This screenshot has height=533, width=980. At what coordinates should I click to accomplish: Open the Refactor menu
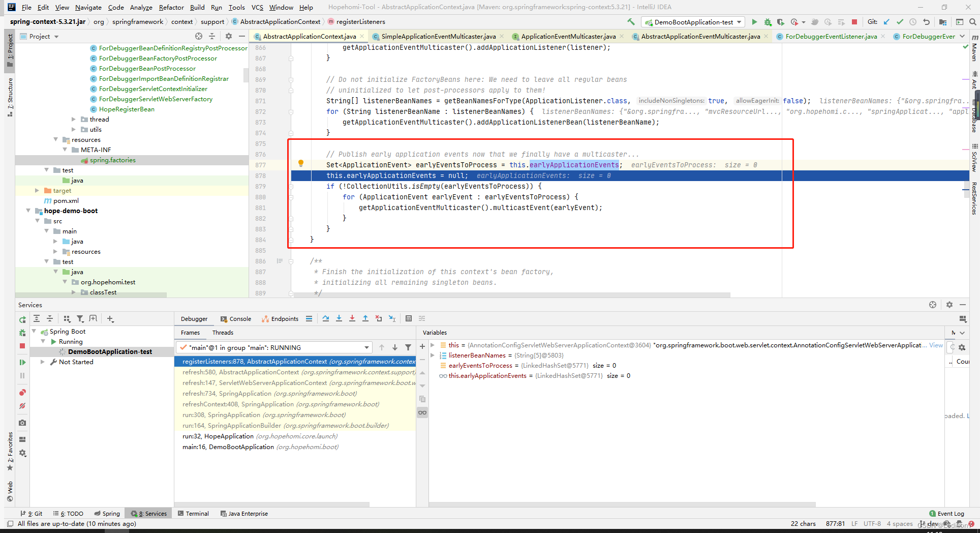(x=171, y=7)
